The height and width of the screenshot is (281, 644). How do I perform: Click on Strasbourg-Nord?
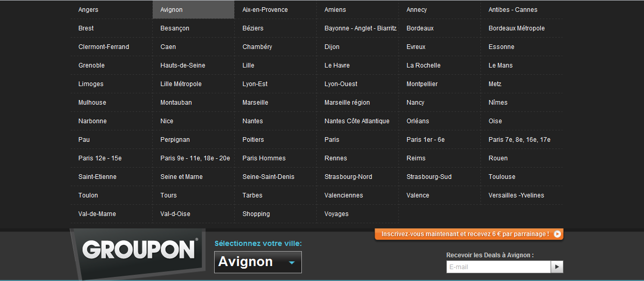(348, 177)
